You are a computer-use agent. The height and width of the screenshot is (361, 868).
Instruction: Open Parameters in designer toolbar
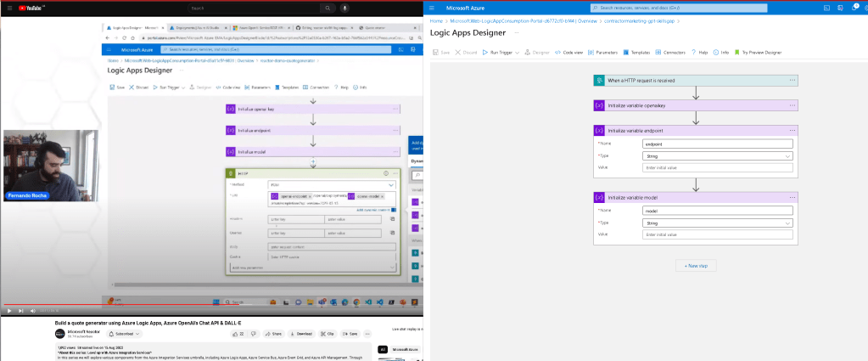pos(602,52)
